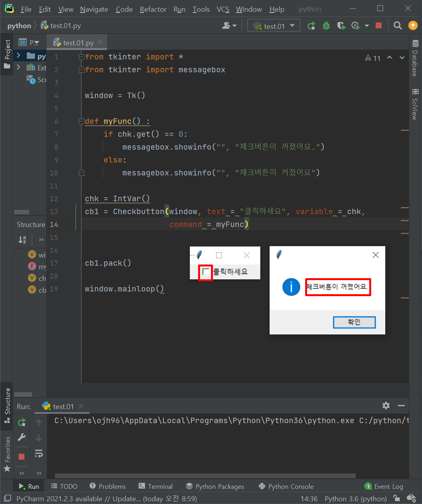Click the orange IDE update arrow icon

click(413, 25)
